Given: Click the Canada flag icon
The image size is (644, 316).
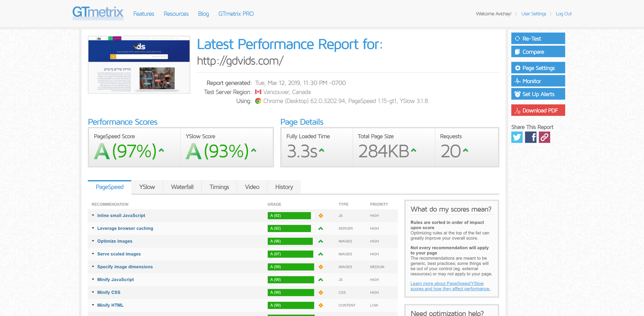Looking at the screenshot, I should coord(258,92).
